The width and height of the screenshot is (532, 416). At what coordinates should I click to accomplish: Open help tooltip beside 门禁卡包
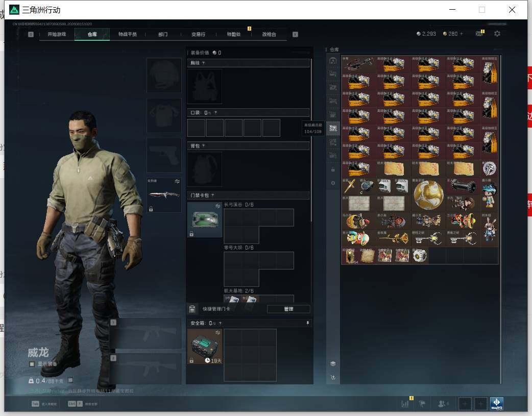pyautogui.click(x=213, y=195)
